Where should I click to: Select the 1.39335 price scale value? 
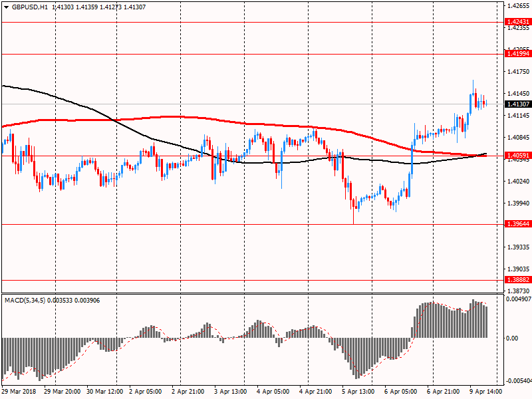519,247
